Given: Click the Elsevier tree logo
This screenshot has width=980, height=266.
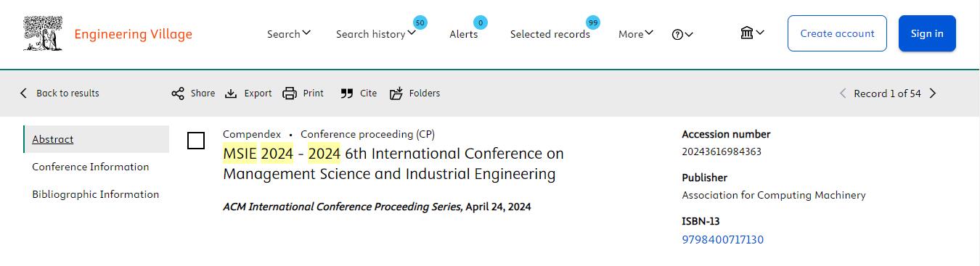Looking at the screenshot, I should 43,33.
